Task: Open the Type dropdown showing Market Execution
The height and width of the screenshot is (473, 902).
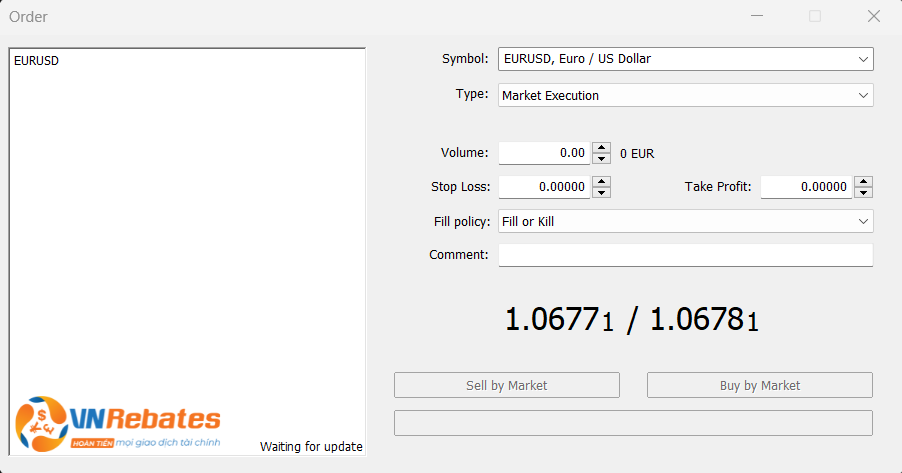Action: (x=686, y=95)
